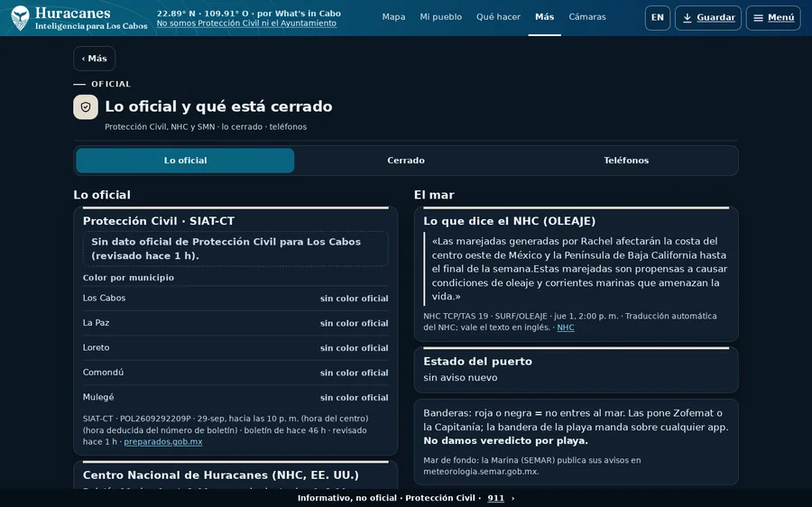Click the 'Lo oficial y qué está cerrado' title
This screenshot has width=812, height=507.
tap(218, 106)
